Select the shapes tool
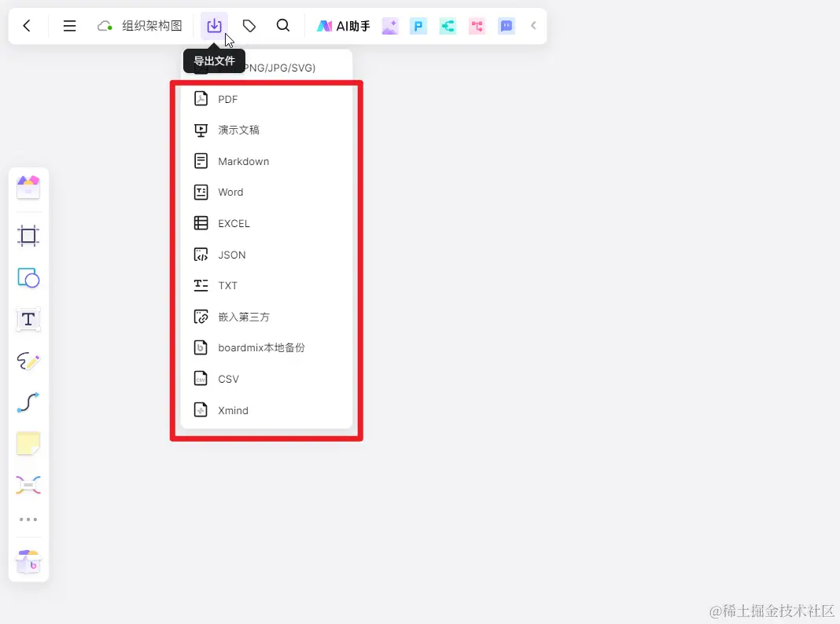 point(28,277)
